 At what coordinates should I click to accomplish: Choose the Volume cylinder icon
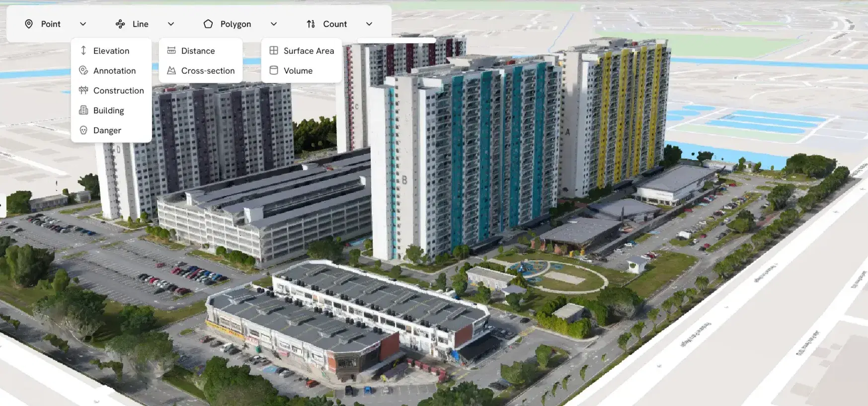click(274, 71)
